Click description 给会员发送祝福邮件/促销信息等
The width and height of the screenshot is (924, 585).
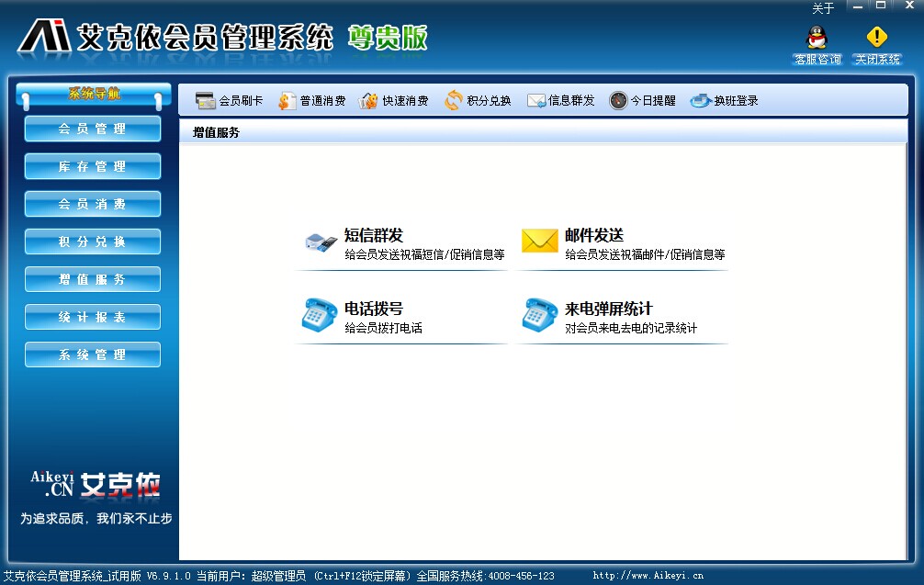pyautogui.click(x=645, y=254)
